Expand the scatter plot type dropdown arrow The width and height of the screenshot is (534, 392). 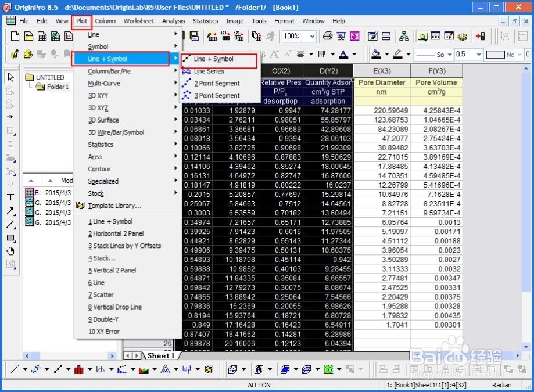point(46,369)
